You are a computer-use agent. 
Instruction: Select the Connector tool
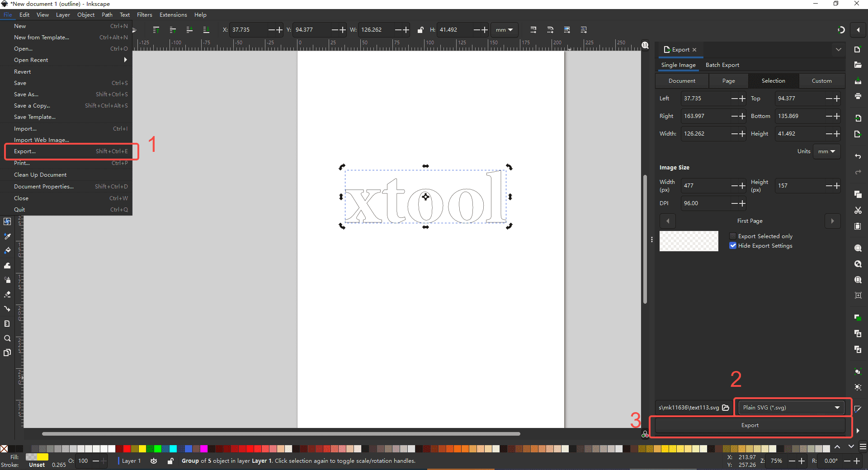click(7, 309)
